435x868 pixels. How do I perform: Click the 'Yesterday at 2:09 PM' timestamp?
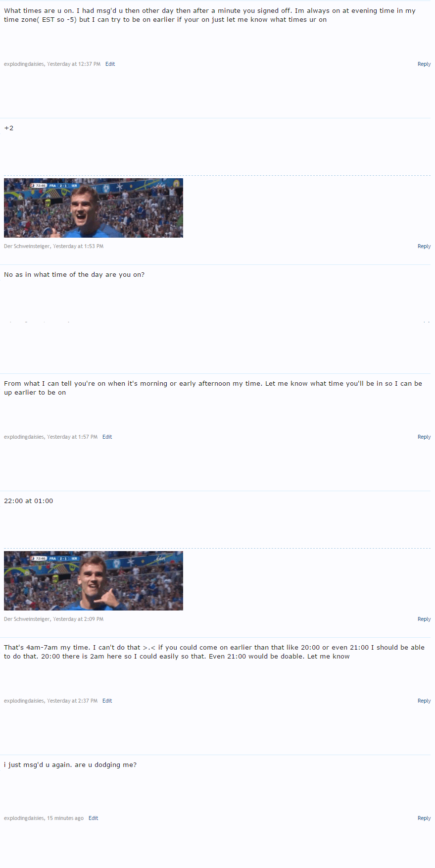point(78,619)
